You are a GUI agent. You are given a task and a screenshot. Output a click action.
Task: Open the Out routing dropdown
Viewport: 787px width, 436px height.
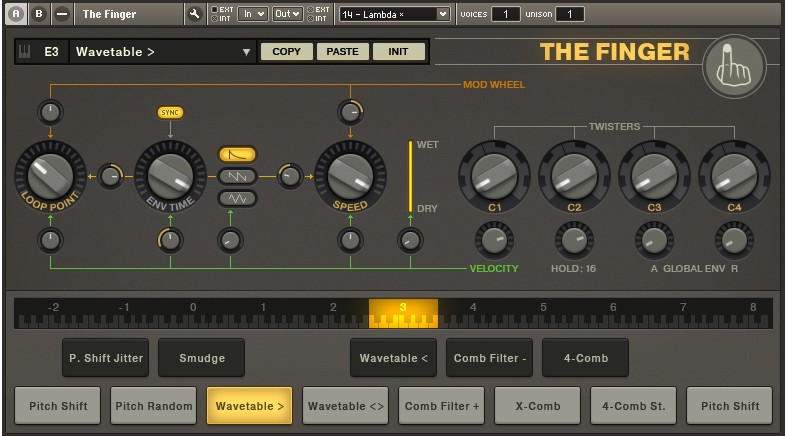point(287,14)
